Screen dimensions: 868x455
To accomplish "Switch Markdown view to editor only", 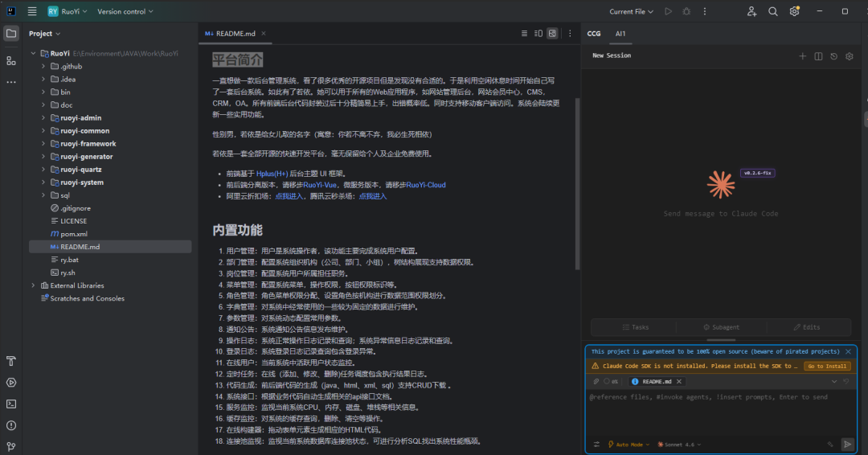I will click(524, 33).
